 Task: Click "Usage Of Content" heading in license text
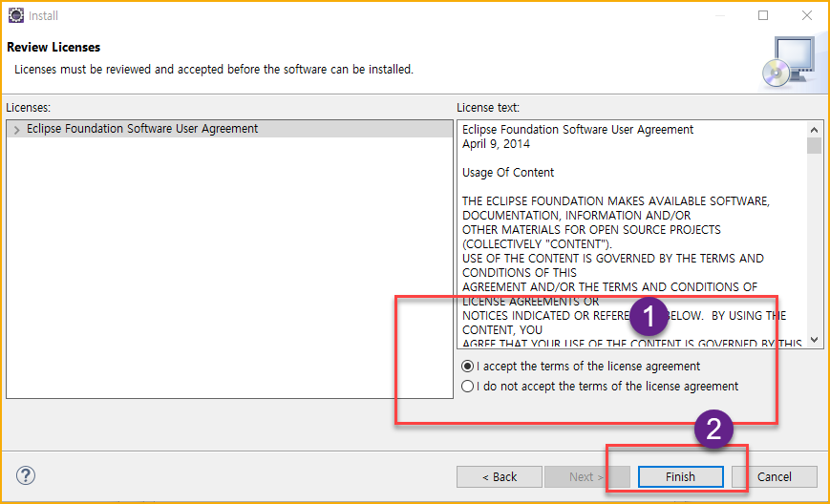[x=507, y=173]
